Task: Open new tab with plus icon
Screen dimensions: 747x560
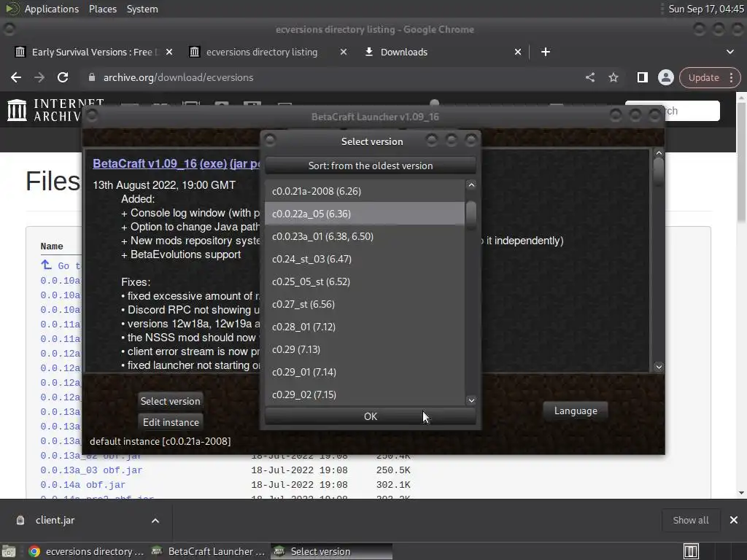Action: (x=546, y=52)
